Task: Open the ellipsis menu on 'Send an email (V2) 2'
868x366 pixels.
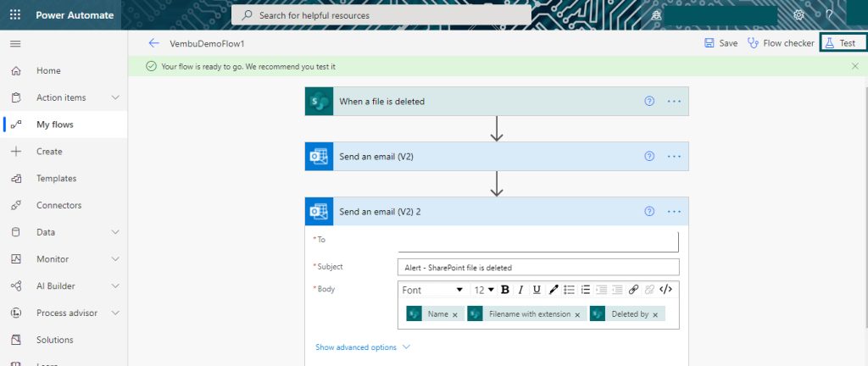Action: point(674,211)
